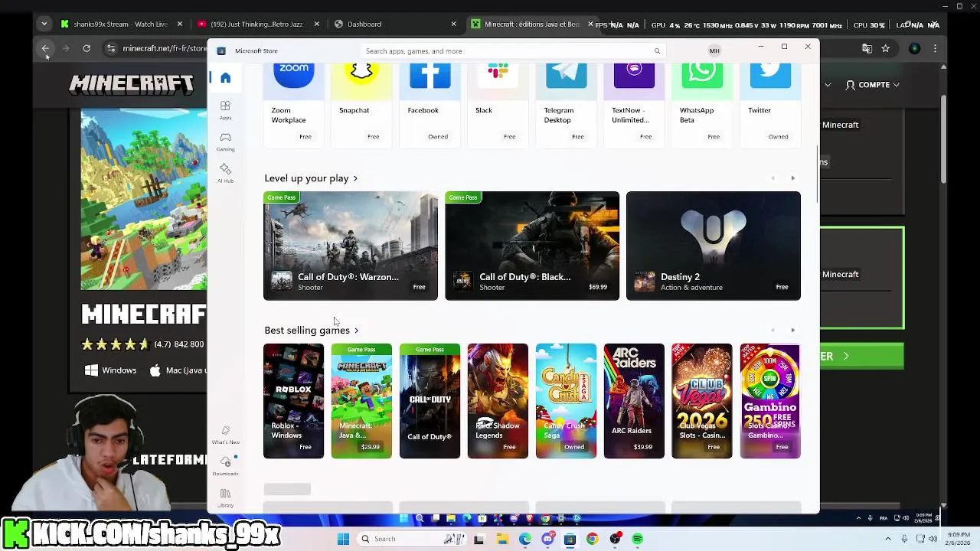Open Library in Store sidebar
The height and width of the screenshot is (551, 980).
coord(225,497)
